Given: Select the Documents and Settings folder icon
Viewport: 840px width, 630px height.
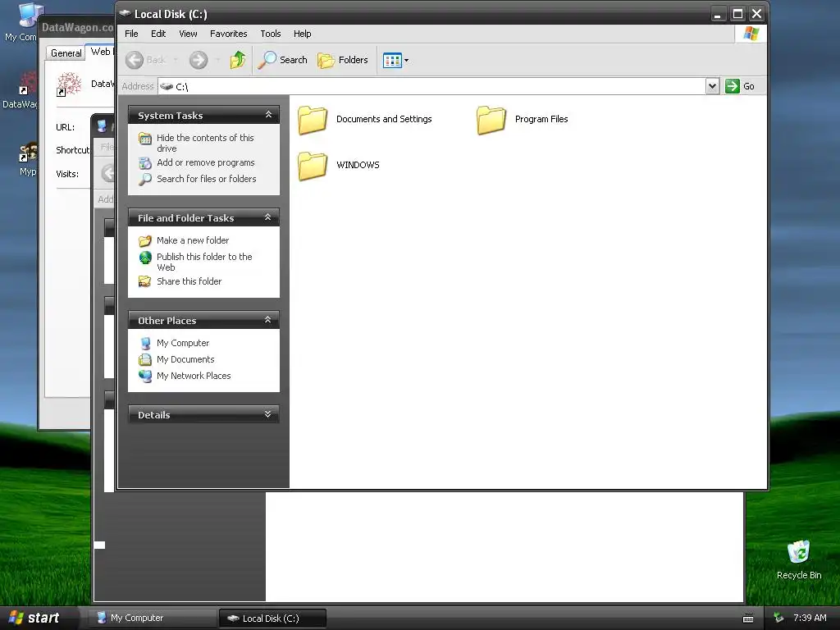Looking at the screenshot, I should tap(313, 120).
